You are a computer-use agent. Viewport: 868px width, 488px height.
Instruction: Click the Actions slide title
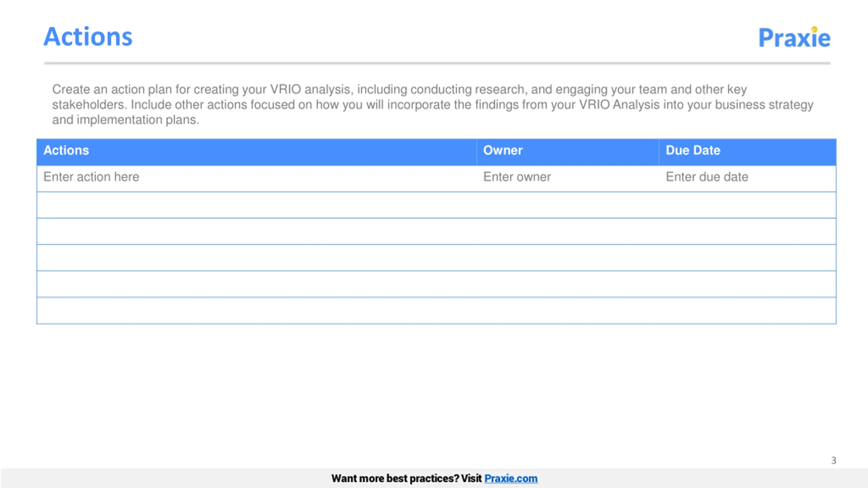88,37
